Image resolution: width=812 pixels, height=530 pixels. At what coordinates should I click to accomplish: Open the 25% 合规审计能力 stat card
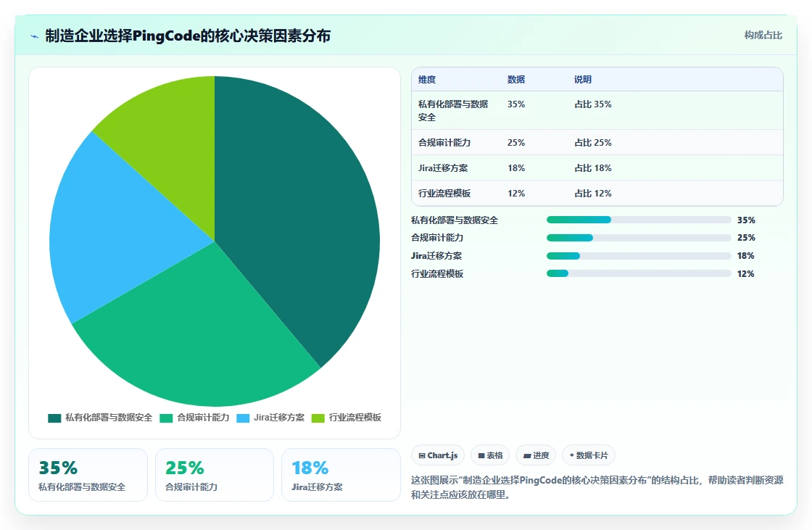click(215, 475)
